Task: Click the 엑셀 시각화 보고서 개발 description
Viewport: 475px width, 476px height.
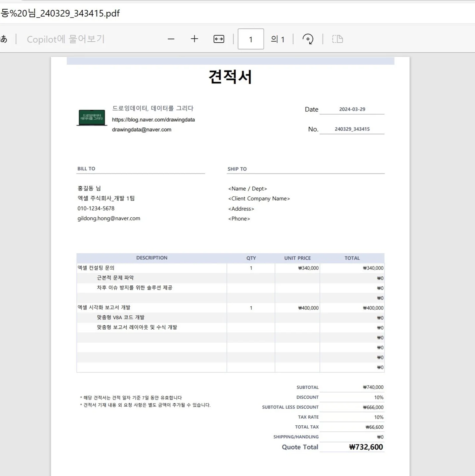Action: (104, 308)
